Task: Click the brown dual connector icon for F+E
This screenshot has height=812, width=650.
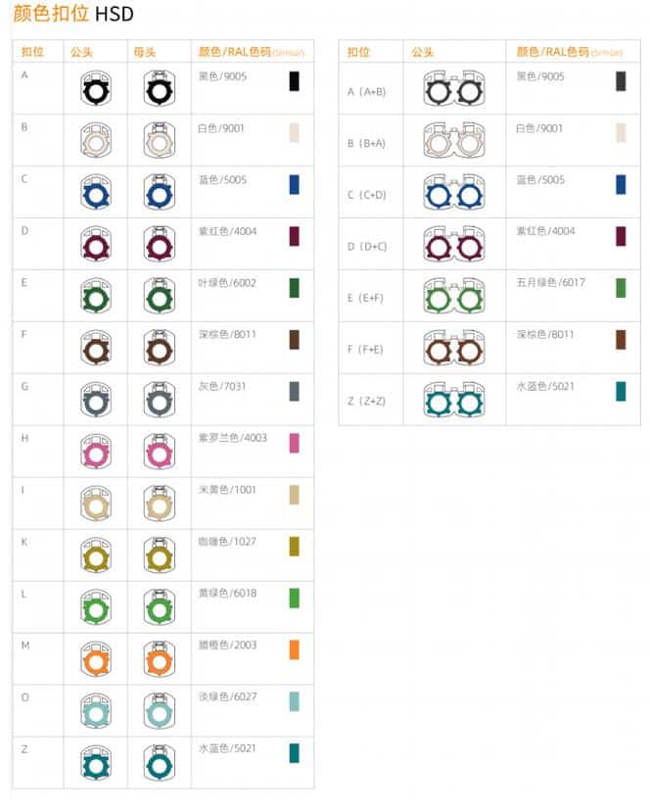Action: [453, 349]
